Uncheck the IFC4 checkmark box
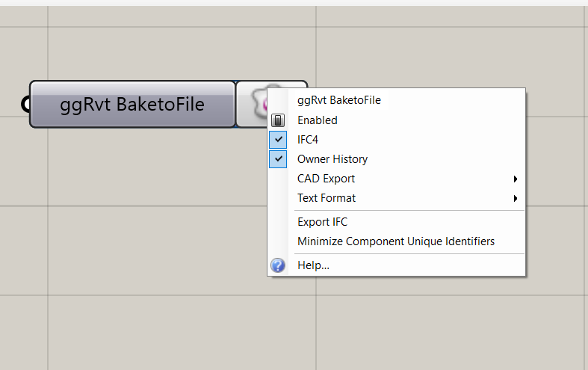The width and height of the screenshot is (588, 370). 278,140
